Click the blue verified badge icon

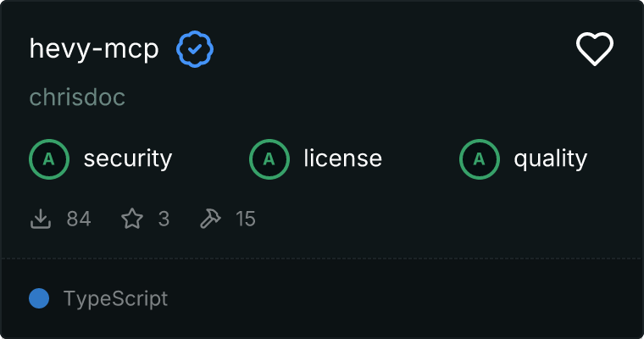[x=195, y=49]
